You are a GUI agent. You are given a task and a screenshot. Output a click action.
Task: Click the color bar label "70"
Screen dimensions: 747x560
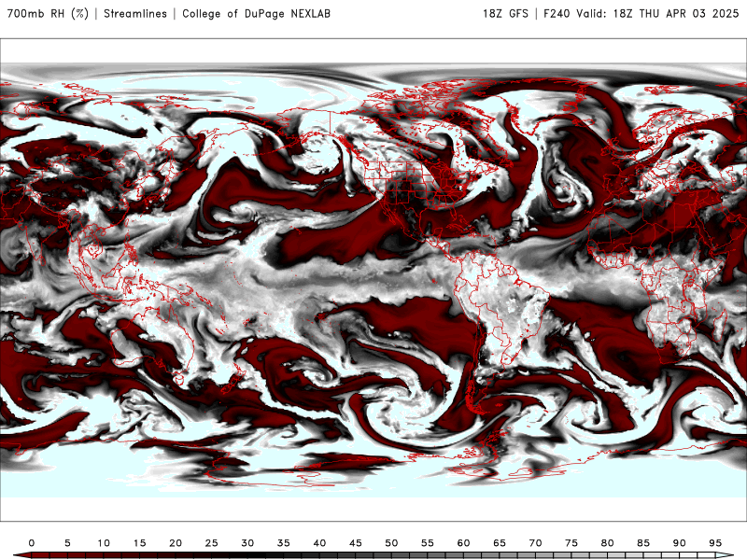point(535,543)
